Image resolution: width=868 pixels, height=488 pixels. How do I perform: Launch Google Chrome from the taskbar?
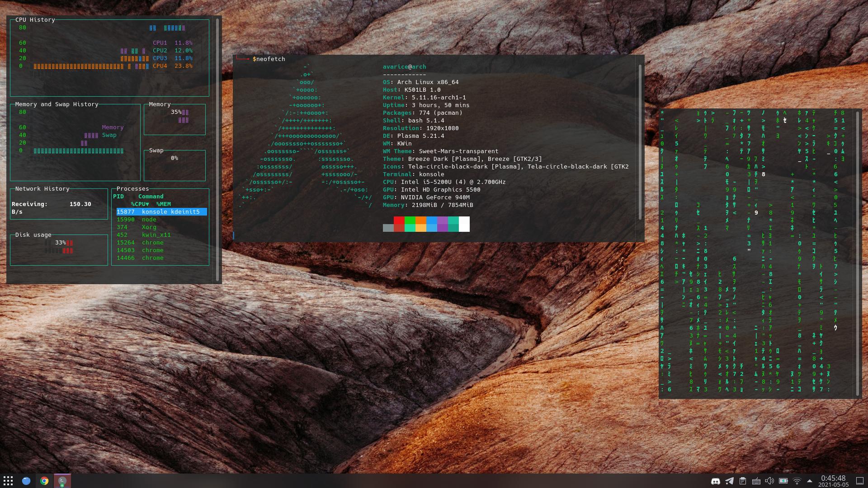coord(44,481)
